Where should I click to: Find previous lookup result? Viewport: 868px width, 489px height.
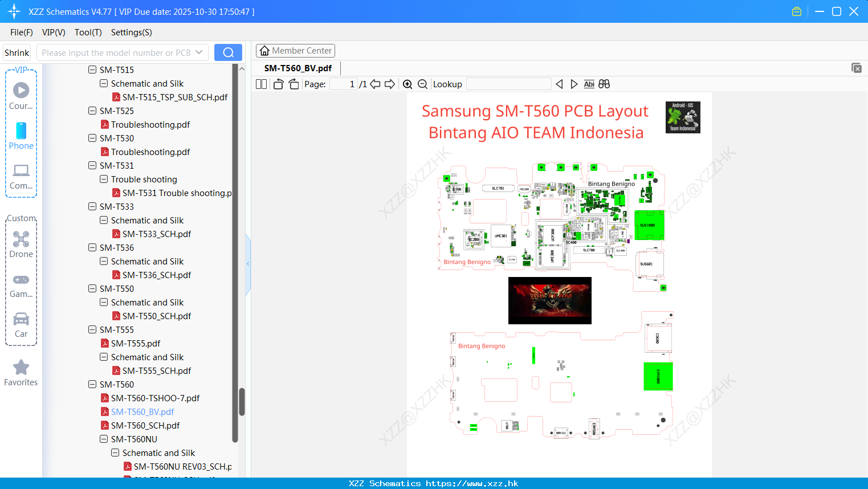[559, 84]
